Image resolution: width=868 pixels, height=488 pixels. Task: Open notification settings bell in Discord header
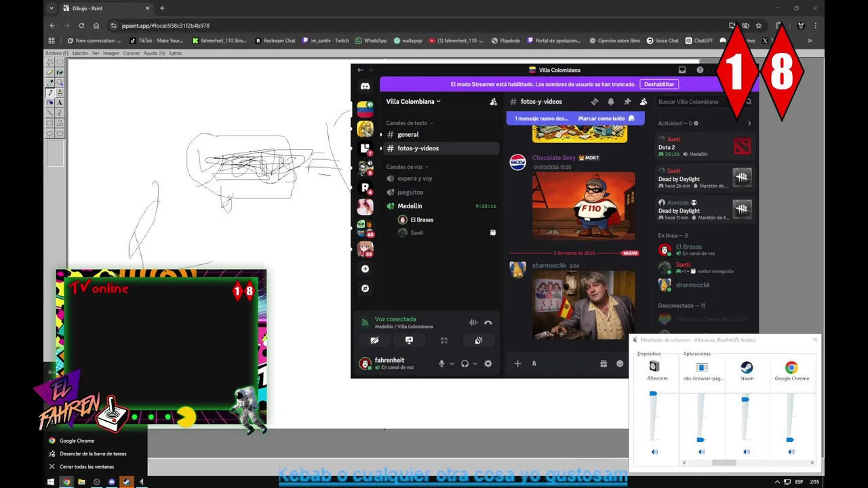tap(611, 102)
